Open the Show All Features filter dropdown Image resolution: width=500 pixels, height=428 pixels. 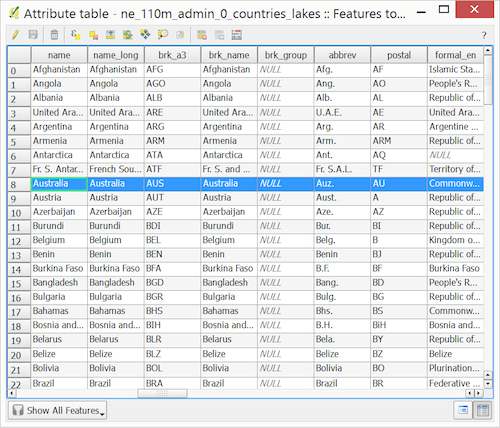(57, 410)
